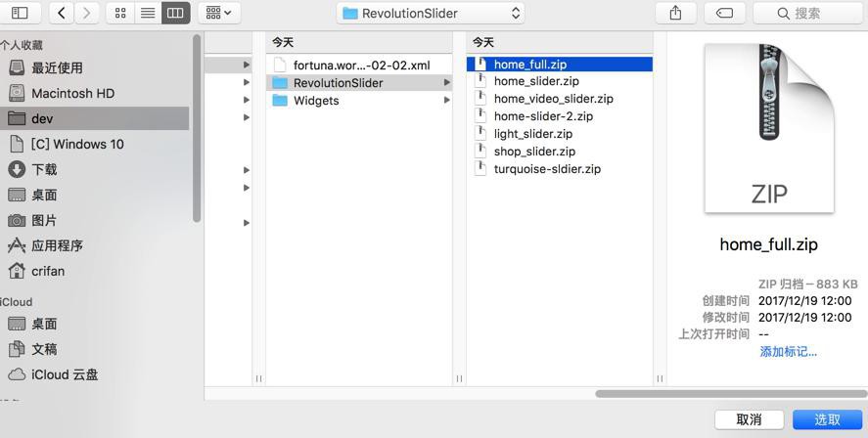This screenshot has height=438, width=868.
Task: Click the download arrow icon beside 下载
Action: 17,169
